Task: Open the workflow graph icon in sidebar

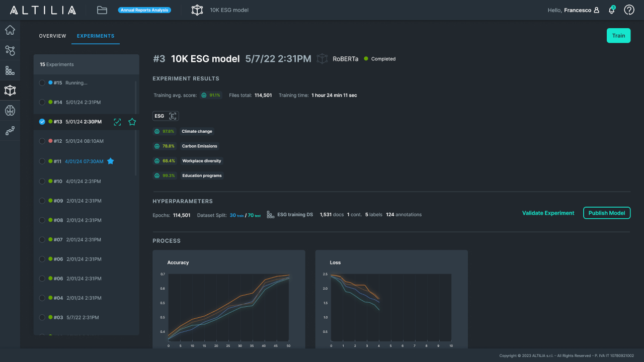Action: pos(10,50)
